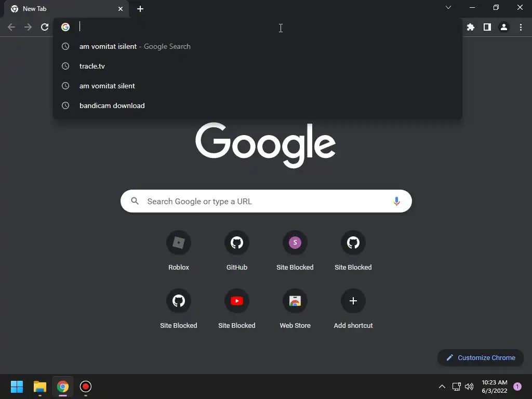Click Chrome icon on taskbar
532x399 pixels.
tap(63, 387)
